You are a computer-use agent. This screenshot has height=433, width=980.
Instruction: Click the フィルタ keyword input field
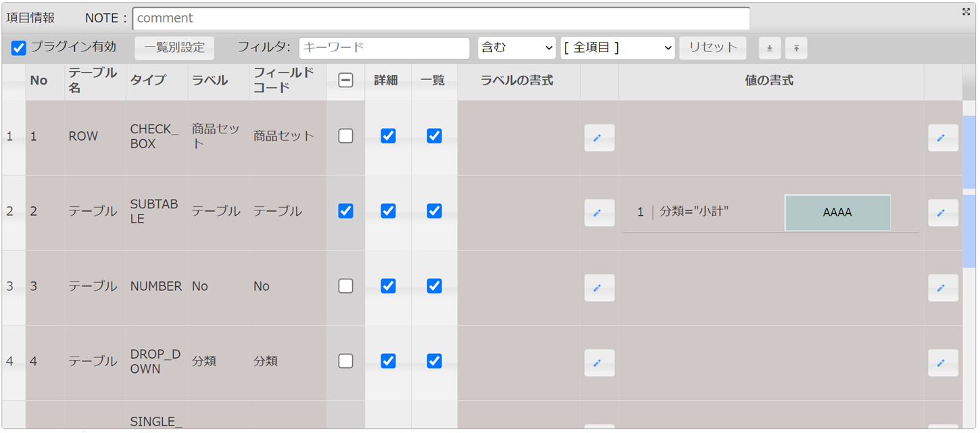click(x=384, y=48)
